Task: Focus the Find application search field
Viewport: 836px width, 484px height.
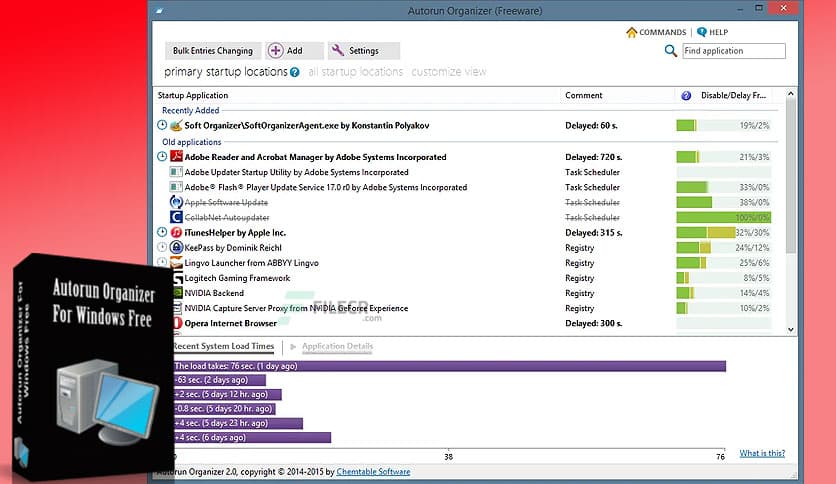Action: [734, 51]
